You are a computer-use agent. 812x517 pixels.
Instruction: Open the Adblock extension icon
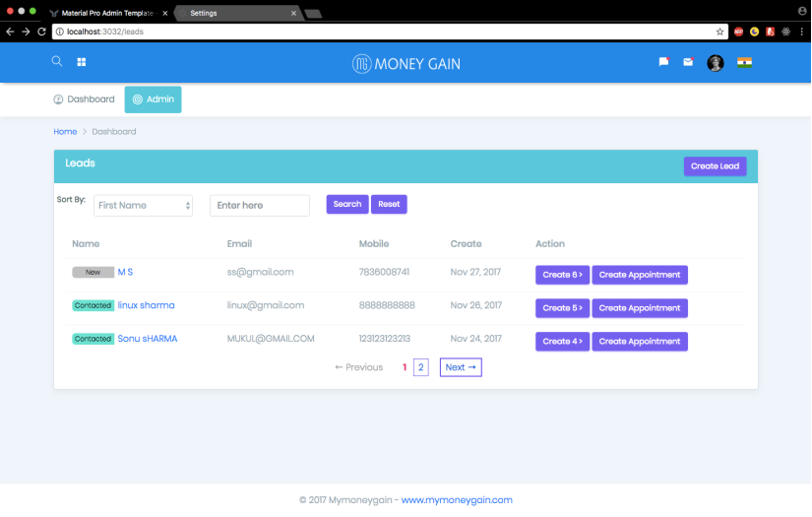(x=738, y=32)
